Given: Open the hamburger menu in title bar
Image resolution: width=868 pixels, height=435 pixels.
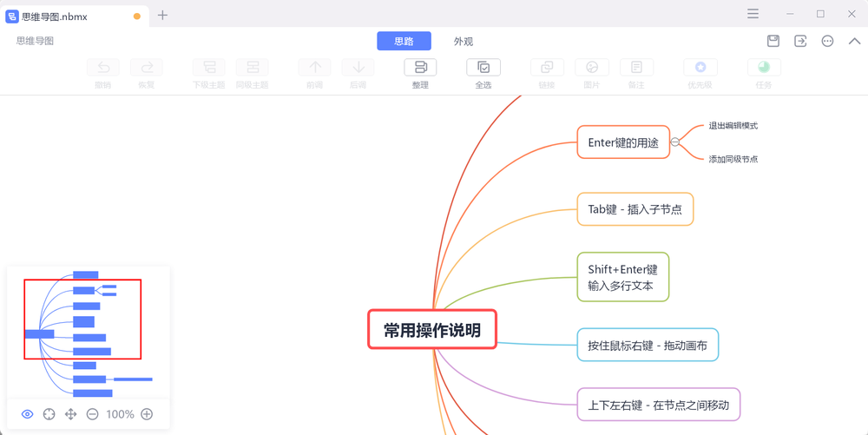Looking at the screenshot, I should [753, 14].
